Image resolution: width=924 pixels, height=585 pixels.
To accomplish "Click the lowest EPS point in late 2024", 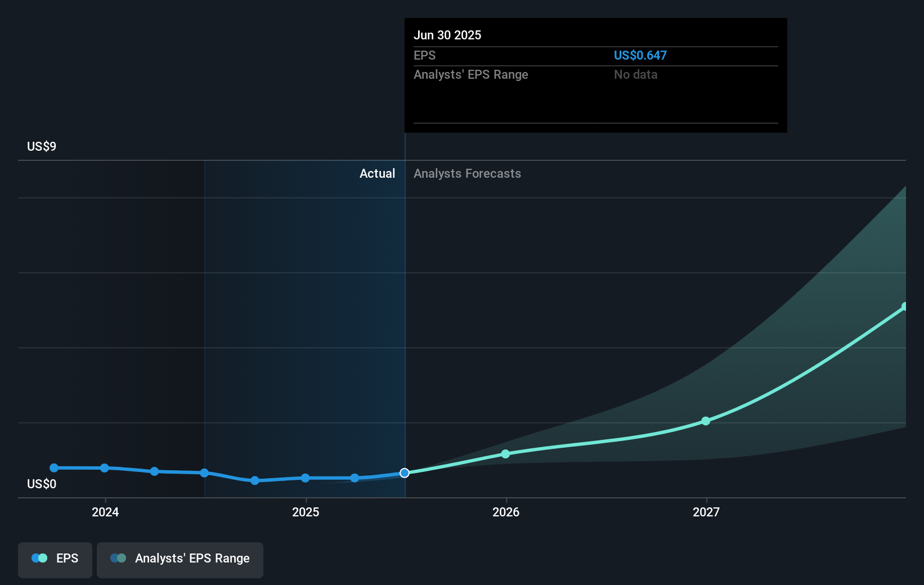I will coord(255,480).
